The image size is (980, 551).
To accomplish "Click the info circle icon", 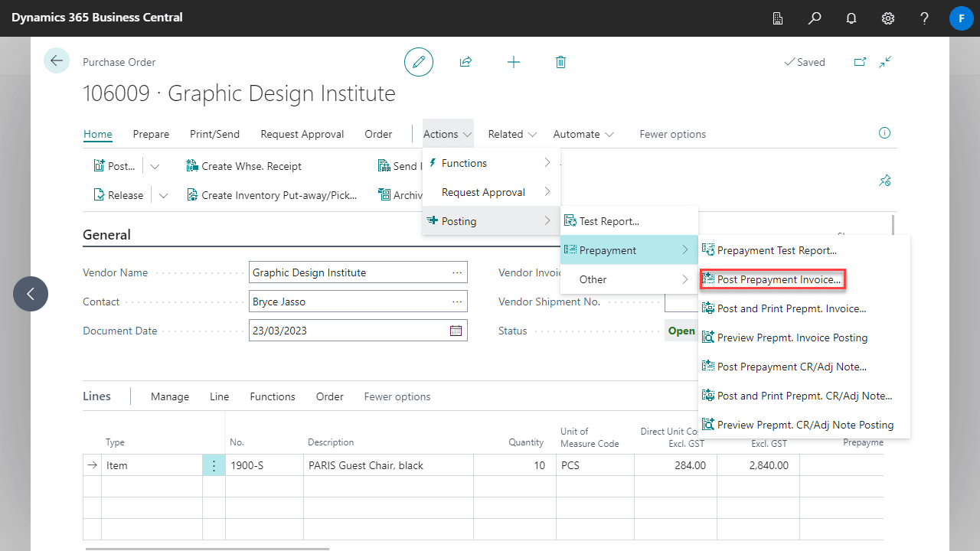I will pyautogui.click(x=885, y=133).
